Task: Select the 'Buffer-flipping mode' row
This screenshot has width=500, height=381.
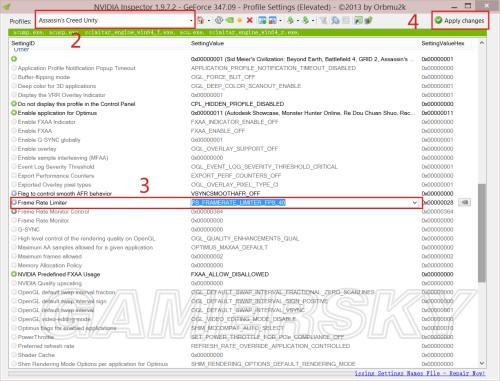Action: (x=243, y=77)
